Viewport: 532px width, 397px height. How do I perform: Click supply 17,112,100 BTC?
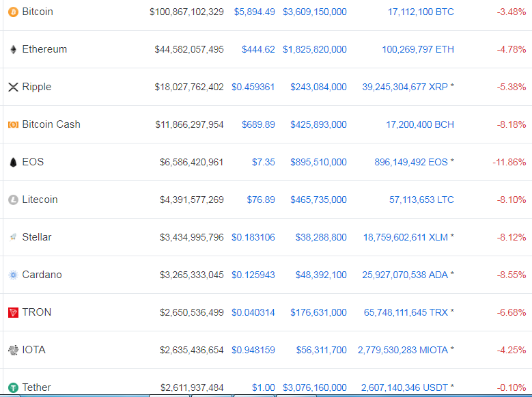point(421,12)
